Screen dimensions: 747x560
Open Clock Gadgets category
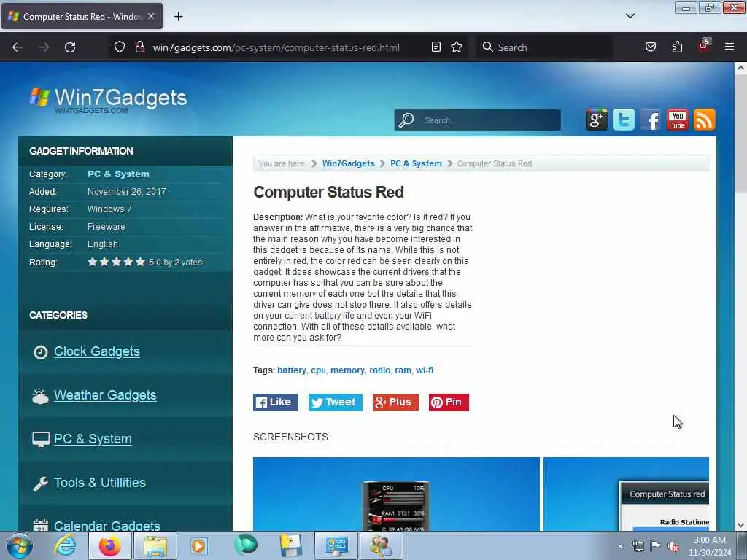coord(97,351)
